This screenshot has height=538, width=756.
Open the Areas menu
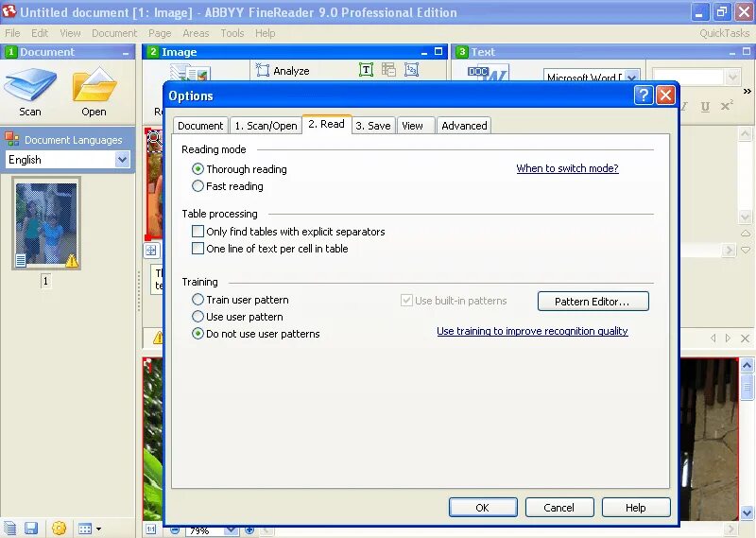coord(196,33)
